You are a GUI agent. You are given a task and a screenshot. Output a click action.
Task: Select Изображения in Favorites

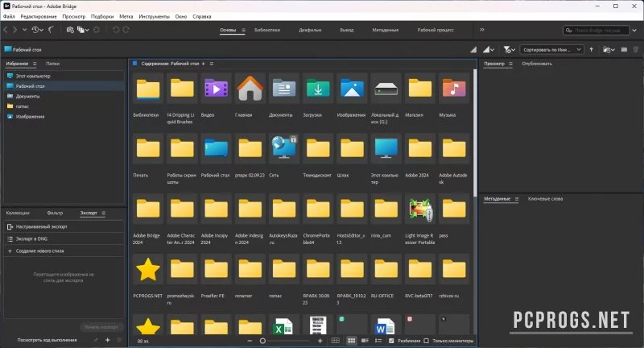pos(64,117)
